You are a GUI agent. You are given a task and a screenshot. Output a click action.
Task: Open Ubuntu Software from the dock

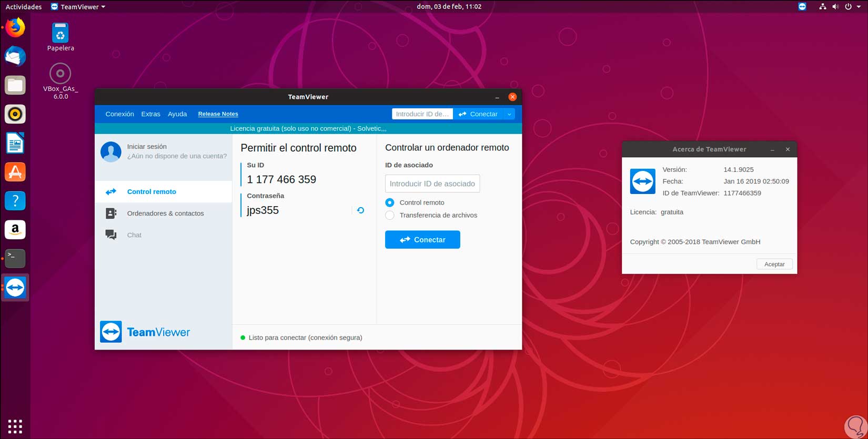[15, 172]
